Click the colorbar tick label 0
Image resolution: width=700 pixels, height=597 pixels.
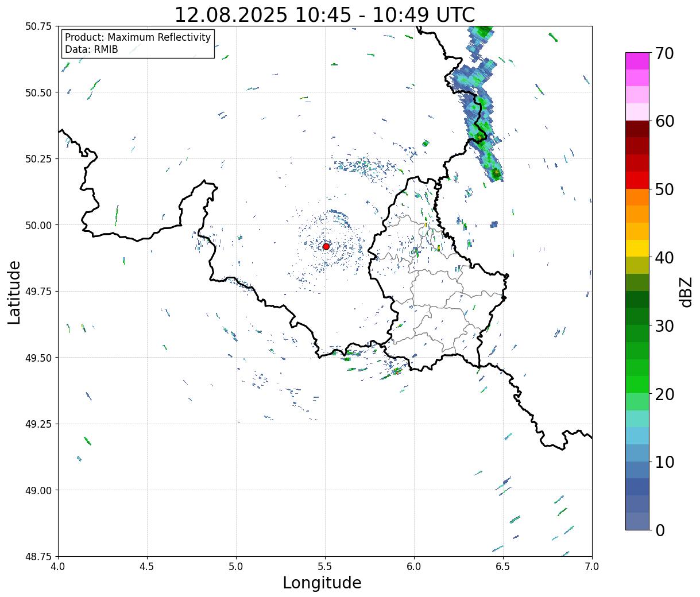point(659,530)
